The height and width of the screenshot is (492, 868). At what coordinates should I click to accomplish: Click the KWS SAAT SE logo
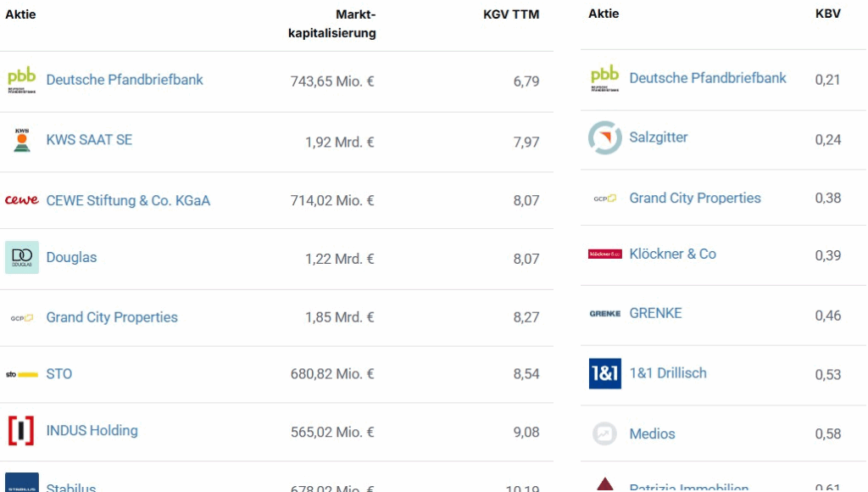click(21, 140)
